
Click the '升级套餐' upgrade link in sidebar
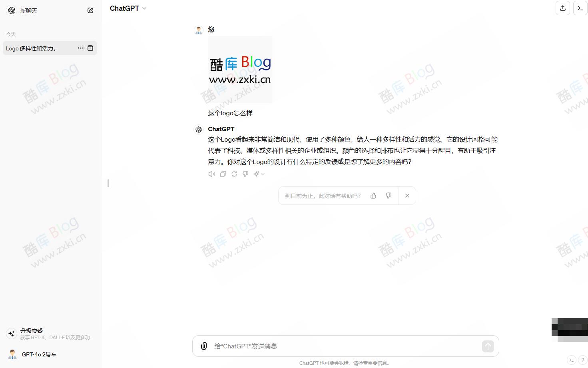click(x=32, y=330)
